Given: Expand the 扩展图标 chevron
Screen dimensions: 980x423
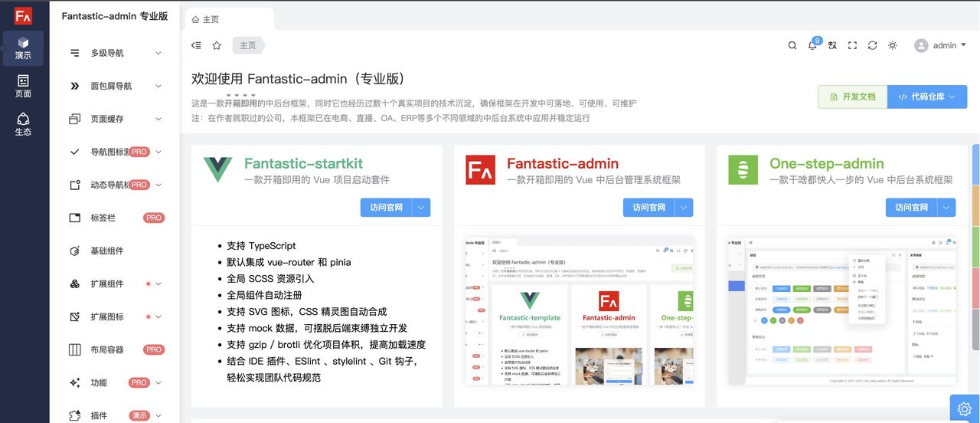Looking at the screenshot, I should coord(158,316).
